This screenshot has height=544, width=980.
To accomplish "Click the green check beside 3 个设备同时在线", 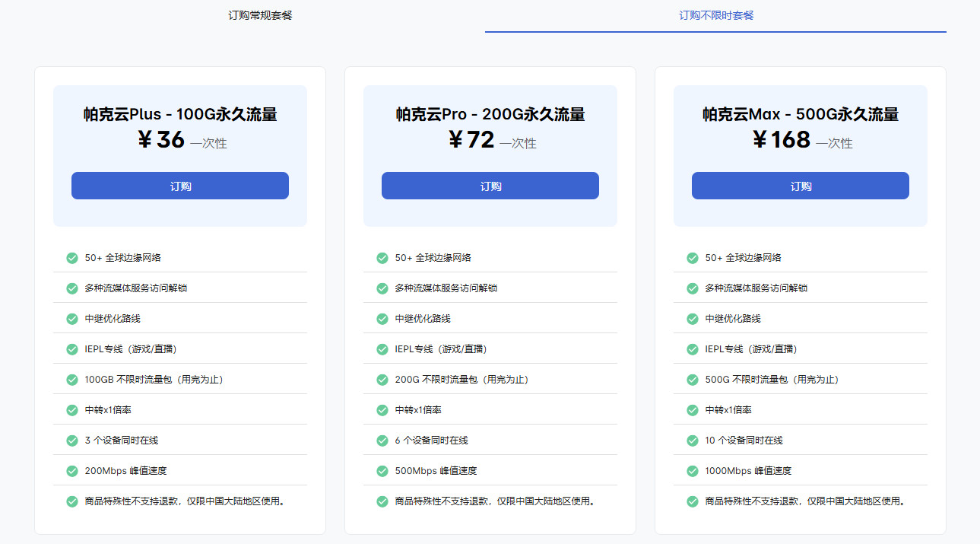I will coord(71,440).
